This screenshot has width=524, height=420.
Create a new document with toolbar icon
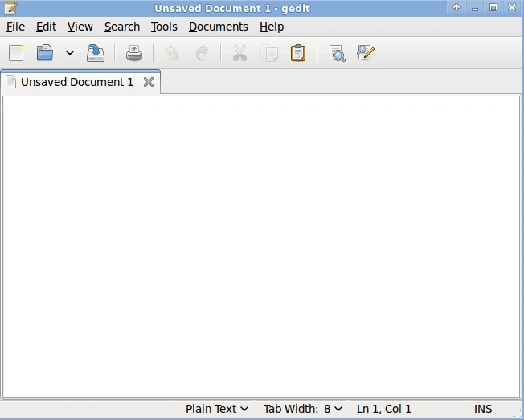coord(16,53)
